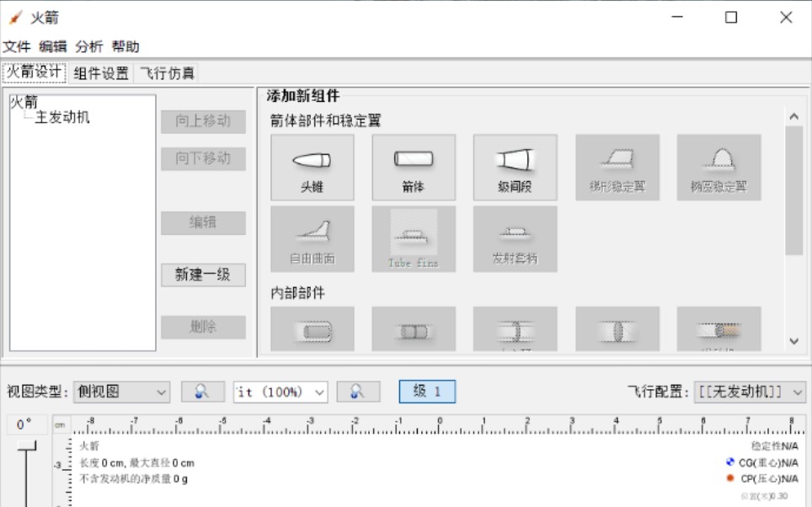Add an 椭圆稳定翼 elliptical fin
812x507 pixels.
pyautogui.click(x=718, y=167)
